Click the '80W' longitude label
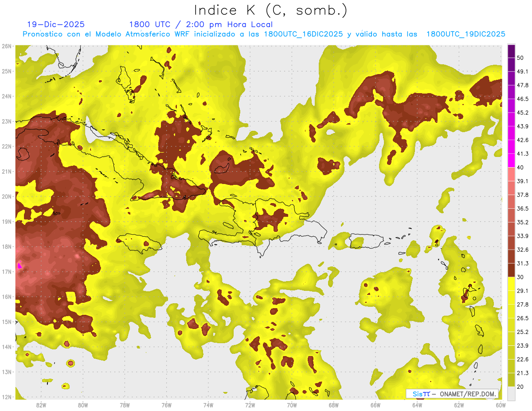 pyautogui.click(x=82, y=405)
